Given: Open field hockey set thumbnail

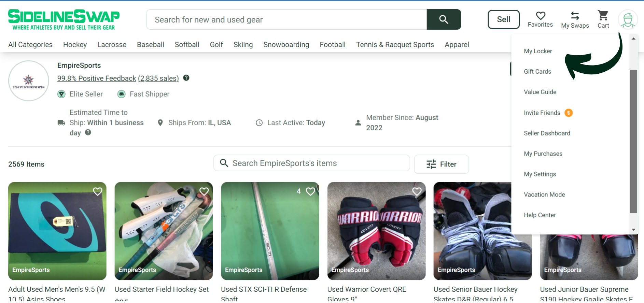Looking at the screenshot, I should [x=164, y=231].
